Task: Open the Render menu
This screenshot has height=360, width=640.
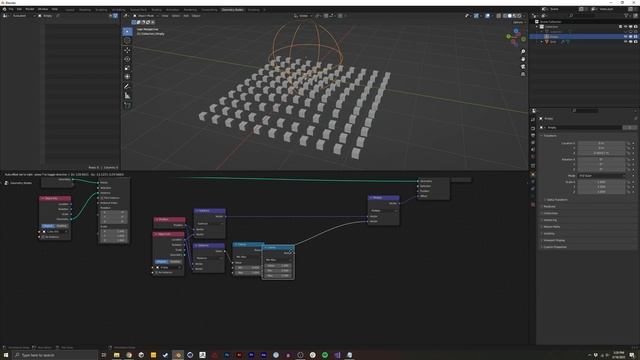Action: 30,9
